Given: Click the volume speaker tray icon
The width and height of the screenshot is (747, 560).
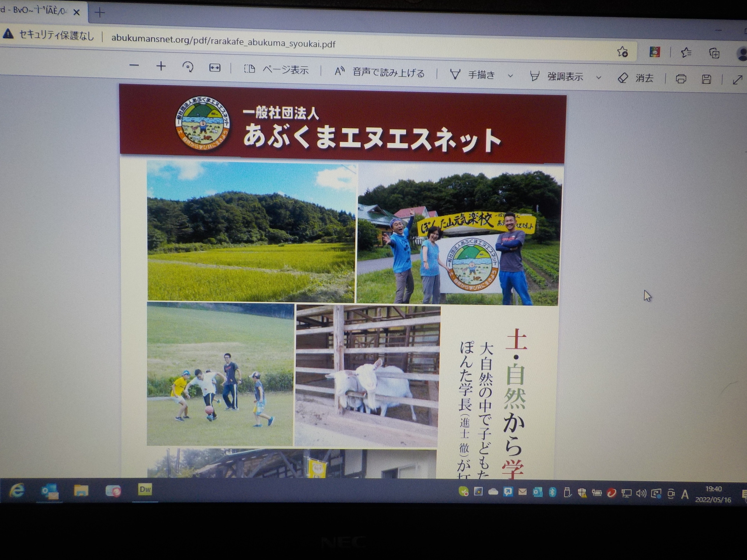Looking at the screenshot, I should (x=641, y=493).
